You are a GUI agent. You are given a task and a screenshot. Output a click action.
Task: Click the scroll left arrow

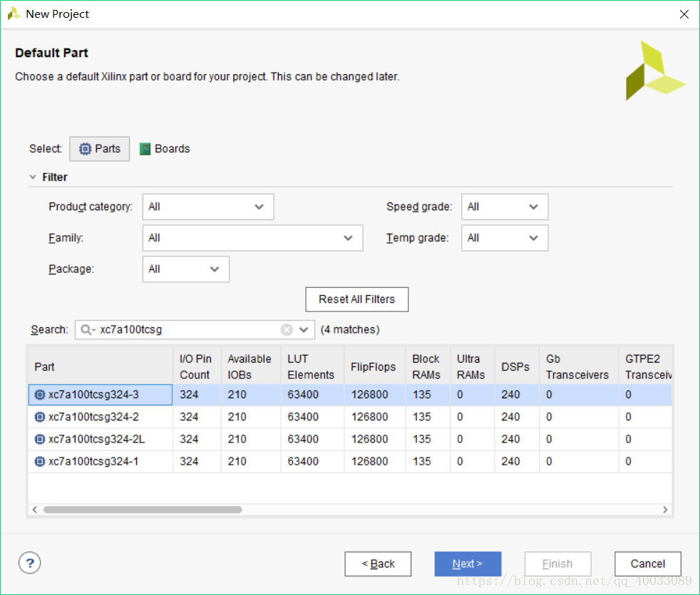point(35,509)
